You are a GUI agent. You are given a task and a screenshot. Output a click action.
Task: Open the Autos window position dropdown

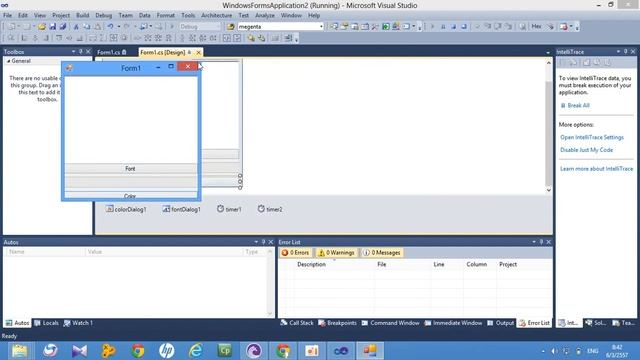[256, 242]
